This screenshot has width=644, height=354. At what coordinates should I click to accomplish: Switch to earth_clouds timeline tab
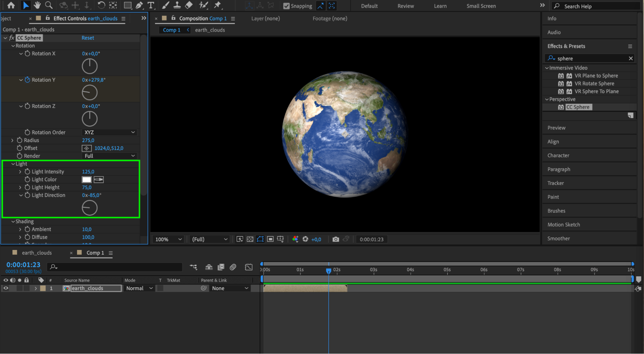[x=36, y=253]
